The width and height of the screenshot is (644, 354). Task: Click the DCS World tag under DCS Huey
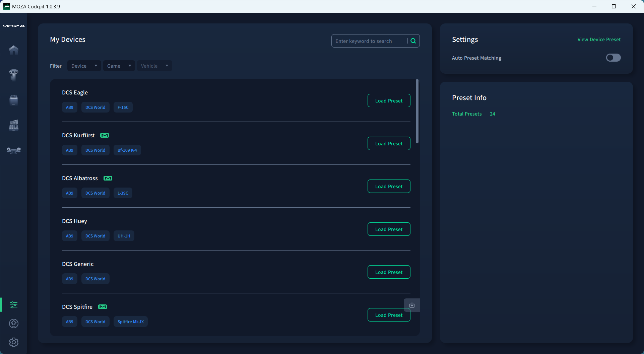pyautogui.click(x=95, y=236)
